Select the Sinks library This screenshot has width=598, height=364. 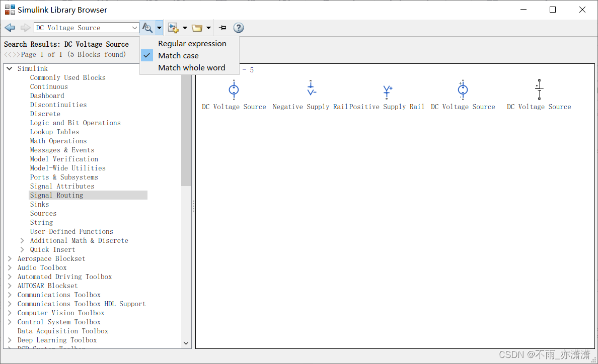(40, 205)
